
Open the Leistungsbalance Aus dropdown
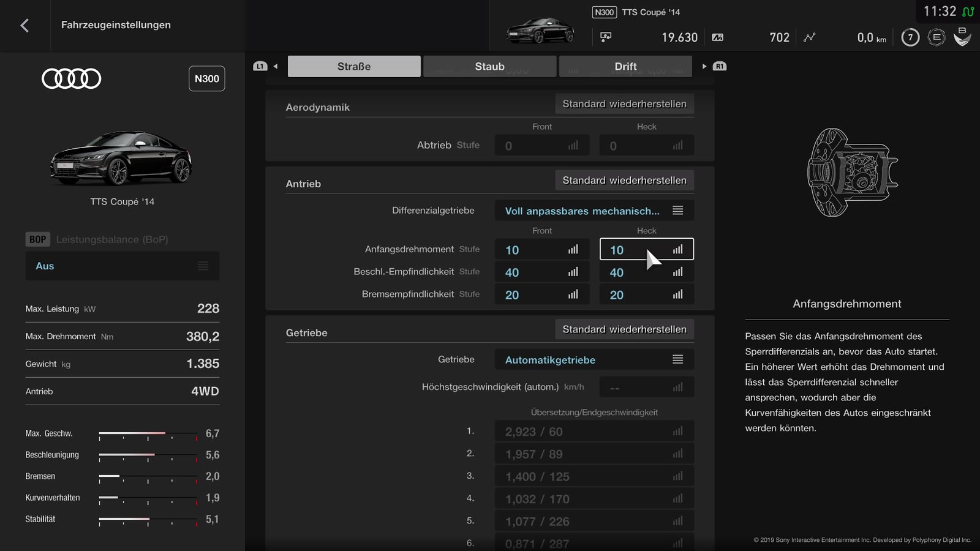(123, 266)
